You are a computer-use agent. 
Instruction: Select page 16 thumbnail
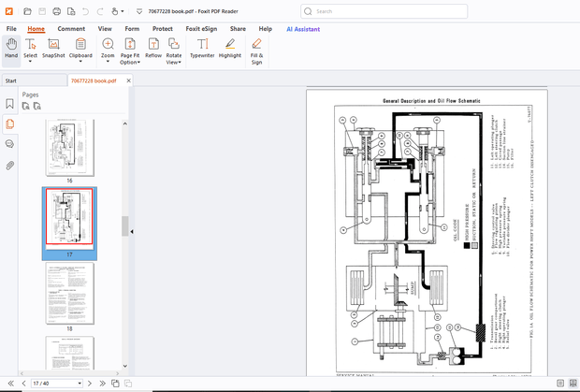[70, 148]
